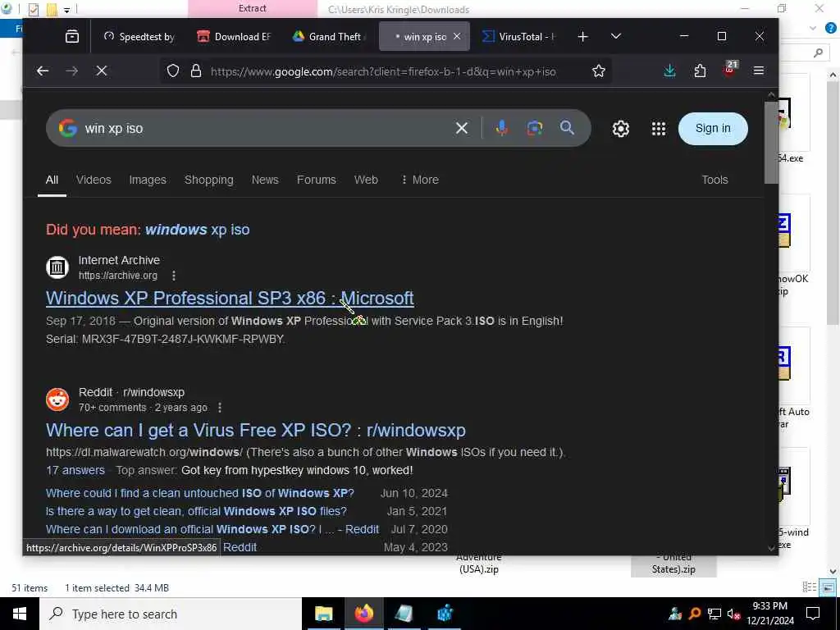Select the Web search filter

click(x=366, y=180)
